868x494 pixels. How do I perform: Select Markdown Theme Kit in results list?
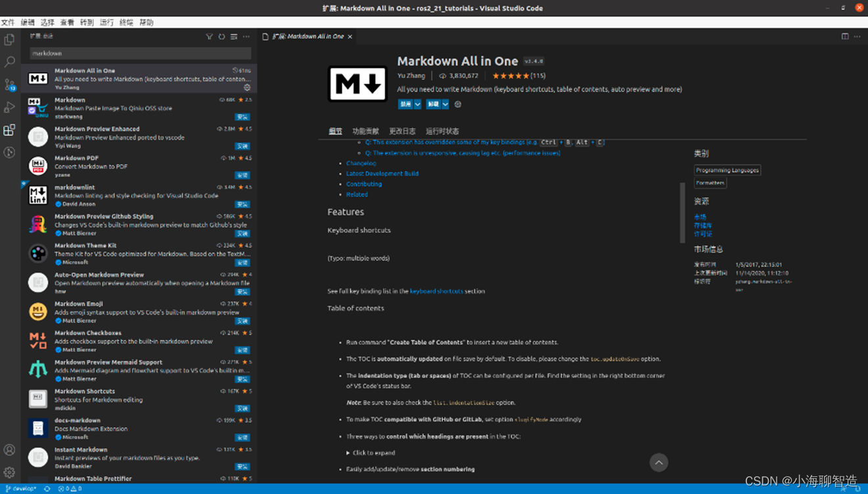click(139, 254)
